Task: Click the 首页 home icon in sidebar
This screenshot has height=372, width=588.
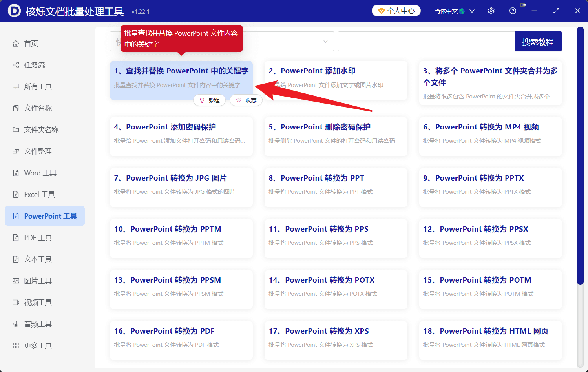Action: click(x=16, y=44)
